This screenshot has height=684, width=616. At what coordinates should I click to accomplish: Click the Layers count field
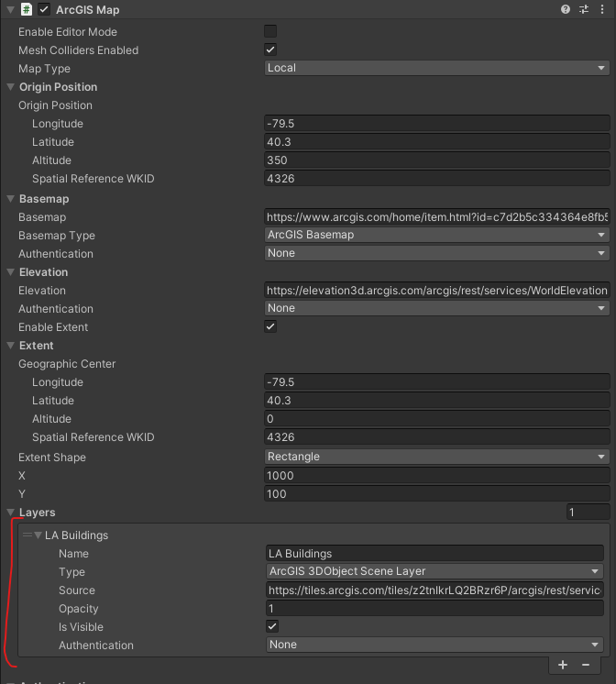point(588,513)
